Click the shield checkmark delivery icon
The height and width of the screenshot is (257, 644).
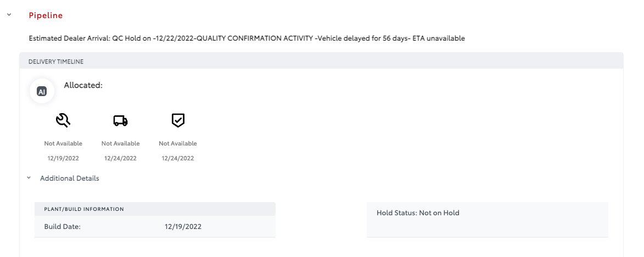pos(178,120)
